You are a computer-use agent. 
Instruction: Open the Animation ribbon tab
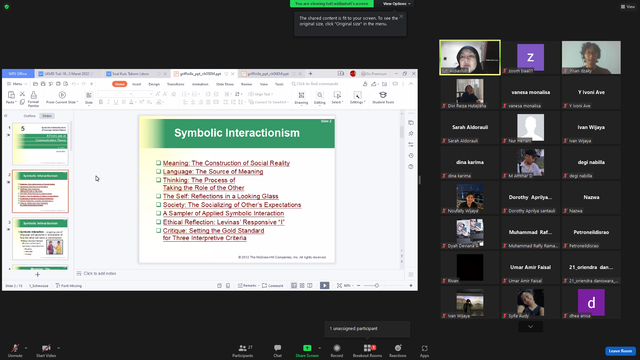tap(200, 84)
